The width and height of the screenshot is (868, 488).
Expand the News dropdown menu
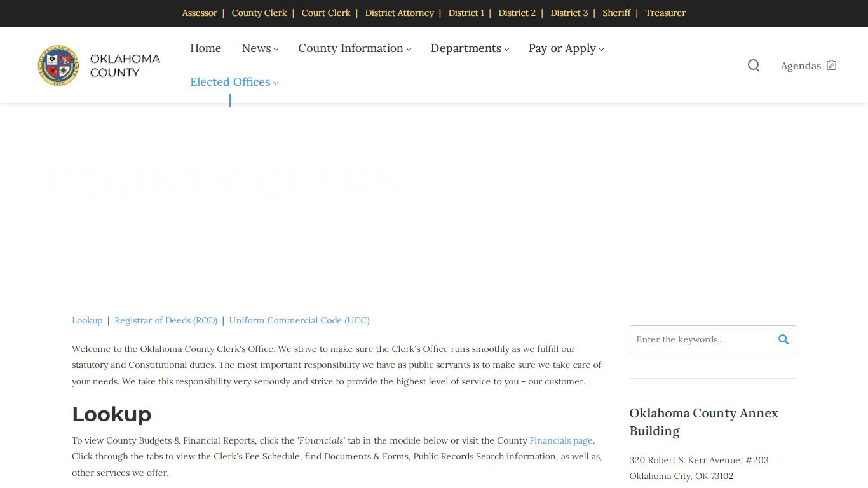[x=260, y=48]
